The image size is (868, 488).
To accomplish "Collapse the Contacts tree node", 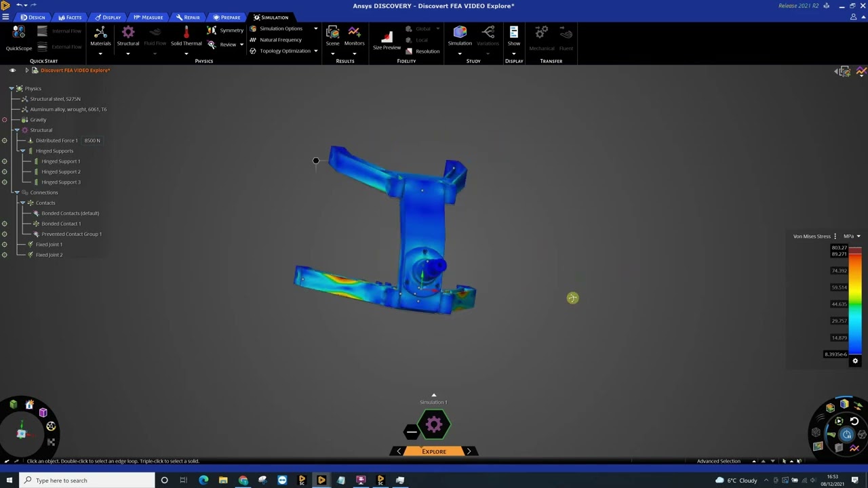I will pos(22,203).
